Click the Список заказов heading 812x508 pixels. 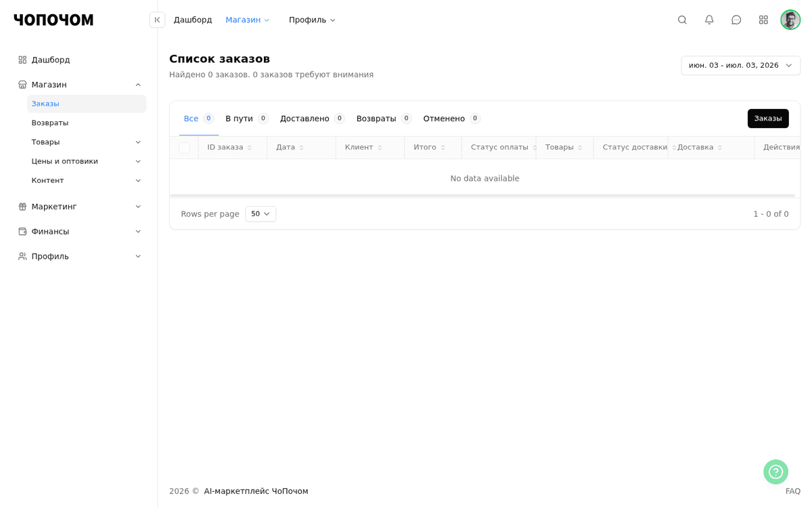click(219, 59)
